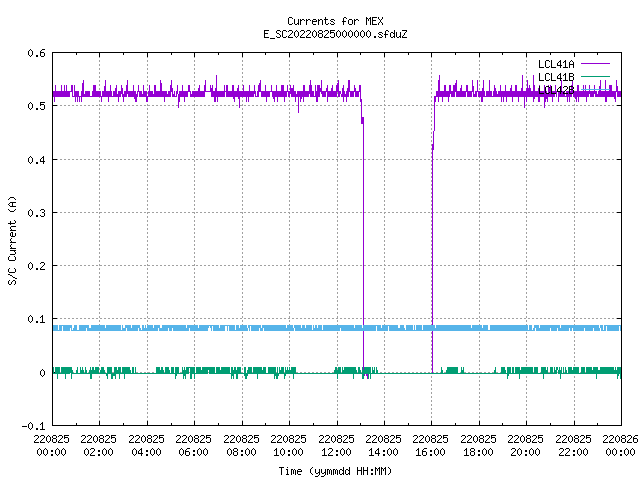Click the "Time (yymmdd HH:MM)" x-axis label
640x480 pixels.
[x=335, y=471]
